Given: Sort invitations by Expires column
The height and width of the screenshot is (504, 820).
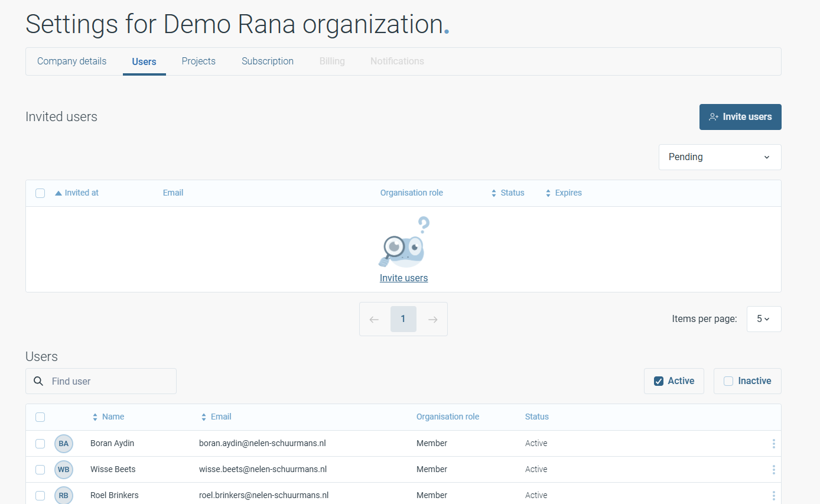Looking at the screenshot, I should [x=564, y=193].
